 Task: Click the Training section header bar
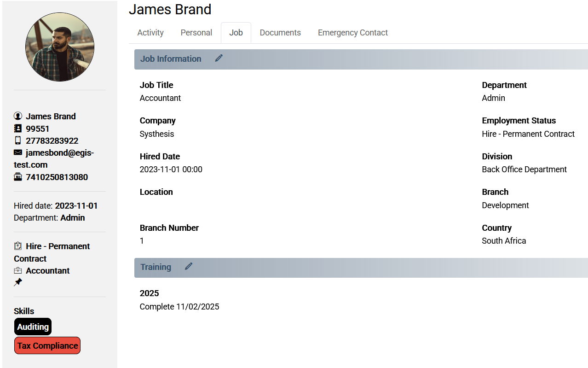361,267
